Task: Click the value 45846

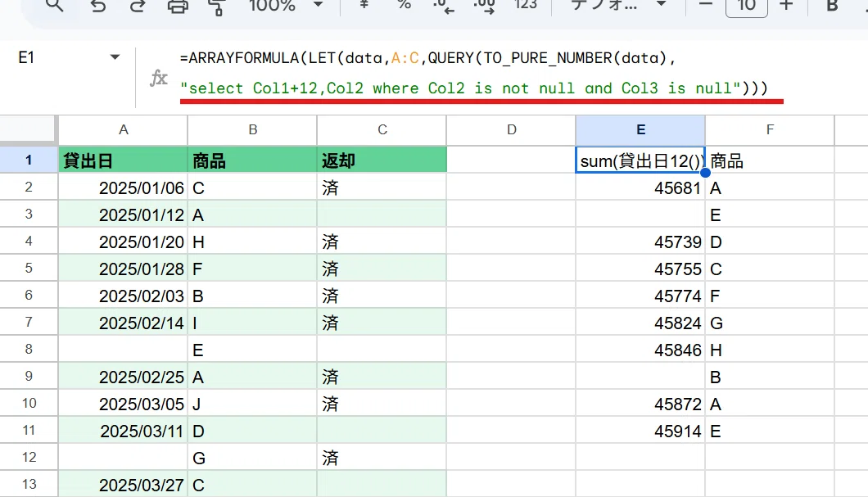Action: [677, 350]
